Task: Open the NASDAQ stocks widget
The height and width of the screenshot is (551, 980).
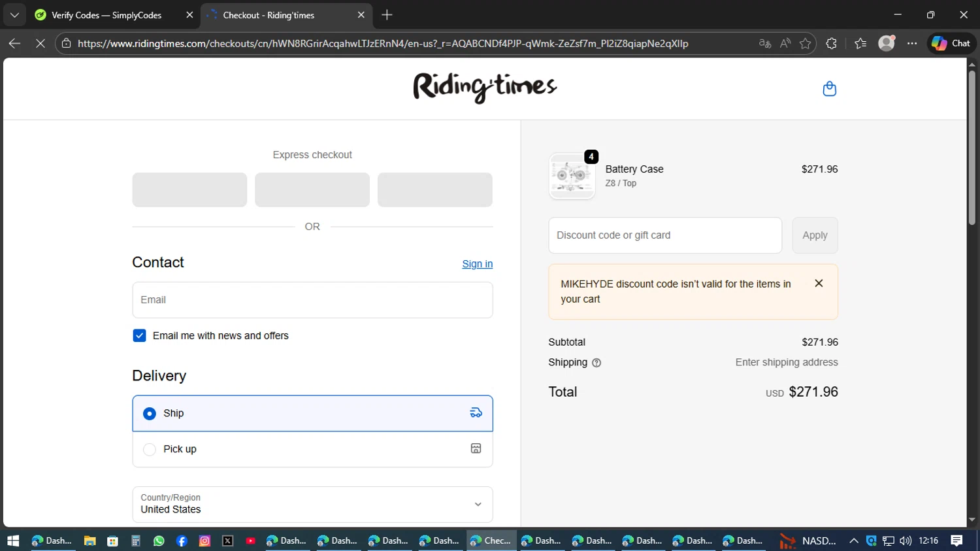Action: pyautogui.click(x=808, y=541)
